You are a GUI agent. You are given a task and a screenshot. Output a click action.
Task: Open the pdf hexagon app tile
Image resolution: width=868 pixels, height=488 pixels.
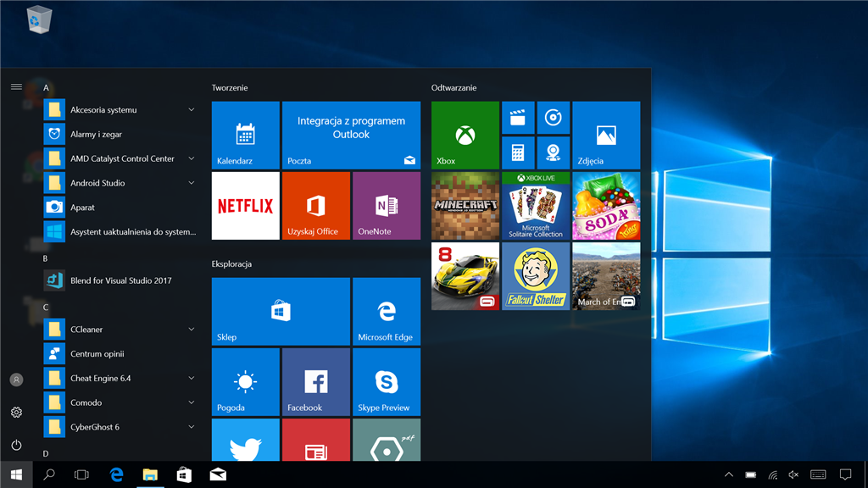pos(387,440)
